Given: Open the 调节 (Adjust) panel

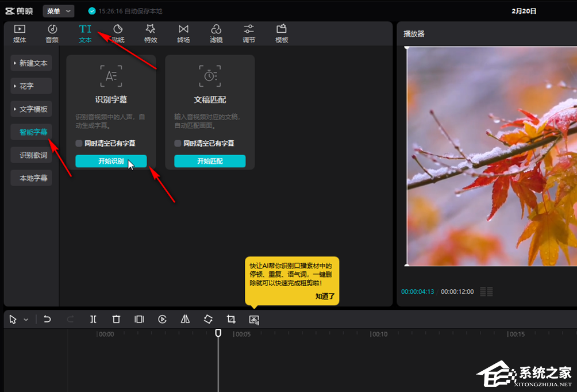Looking at the screenshot, I should click(249, 34).
